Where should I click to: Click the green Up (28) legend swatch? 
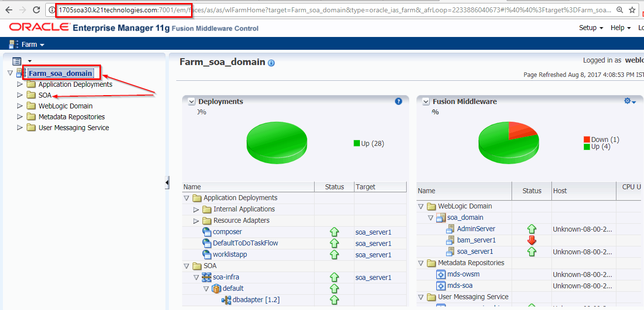click(x=356, y=143)
